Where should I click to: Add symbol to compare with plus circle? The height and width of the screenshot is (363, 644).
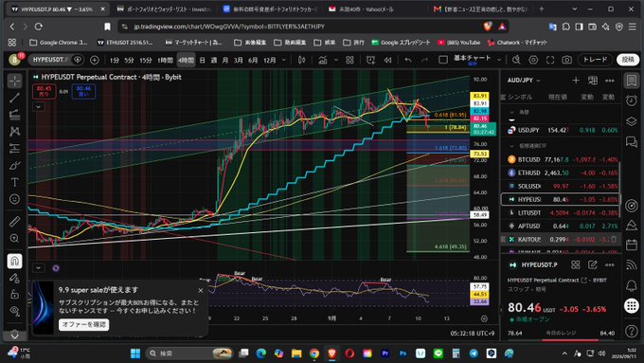tap(95, 60)
